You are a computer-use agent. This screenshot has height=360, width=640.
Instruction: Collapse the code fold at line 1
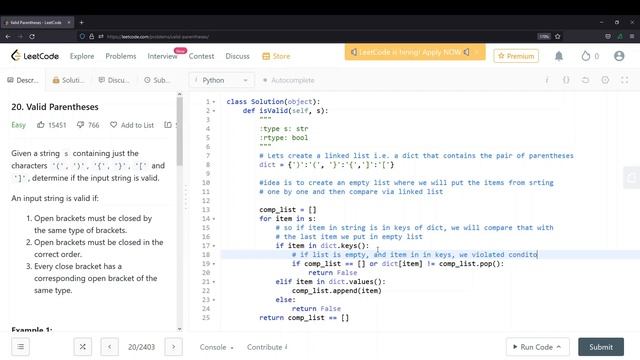[x=213, y=102]
